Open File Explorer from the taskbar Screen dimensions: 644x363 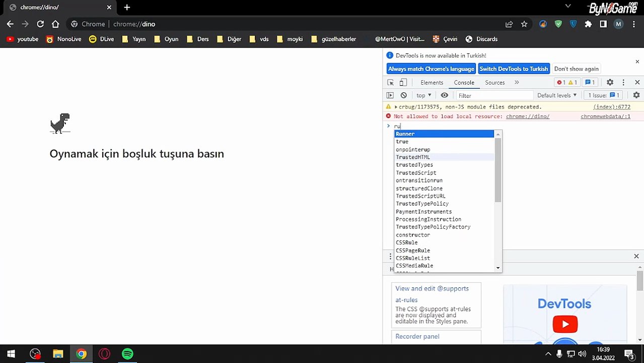[x=58, y=354]
